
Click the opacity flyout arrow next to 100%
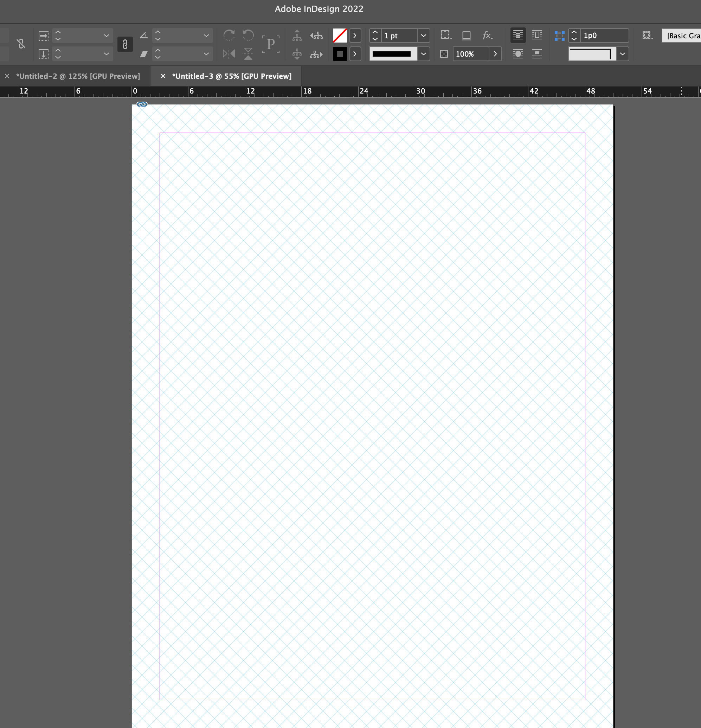pos(495,54)
